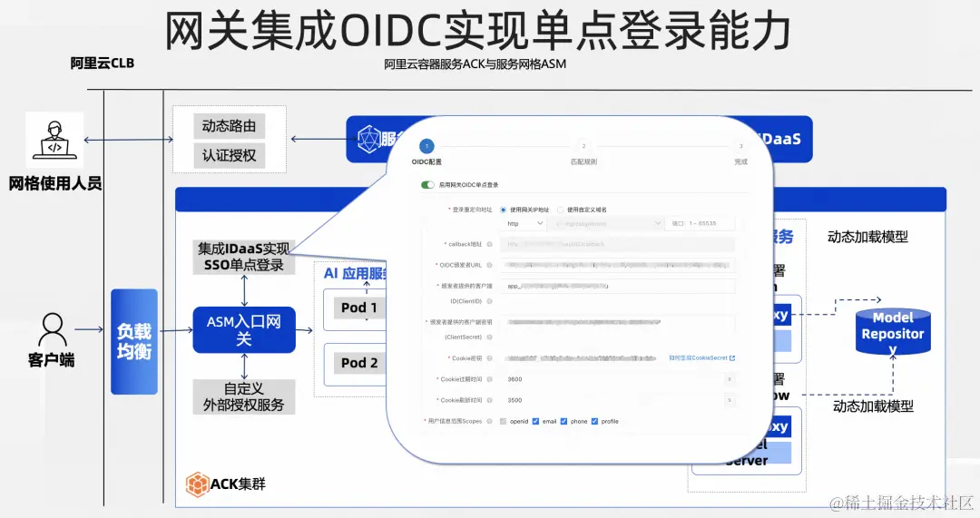Image resolution: width=980 pixels, height=518 pixels.
Task: Click the OIDC颁发者URL input field
Action: click(x=618, y=265)
